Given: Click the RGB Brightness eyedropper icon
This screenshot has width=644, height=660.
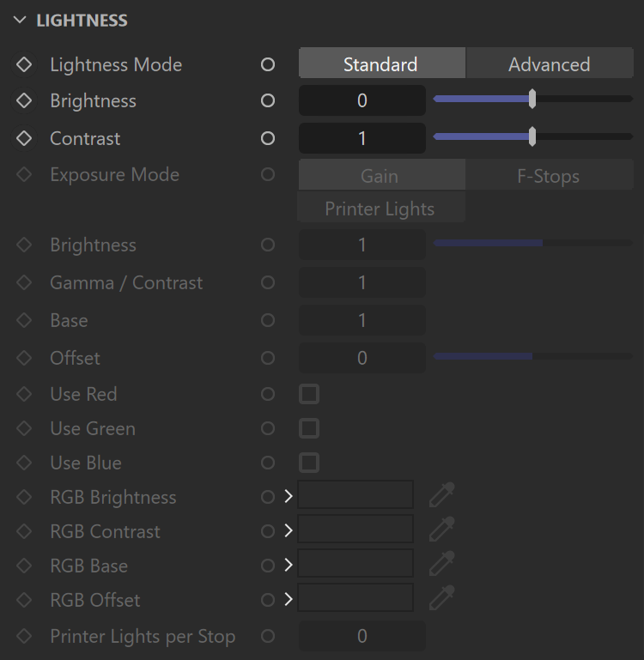Looking at the screenshot, I should pyautogui.click(x=442, y=494).
